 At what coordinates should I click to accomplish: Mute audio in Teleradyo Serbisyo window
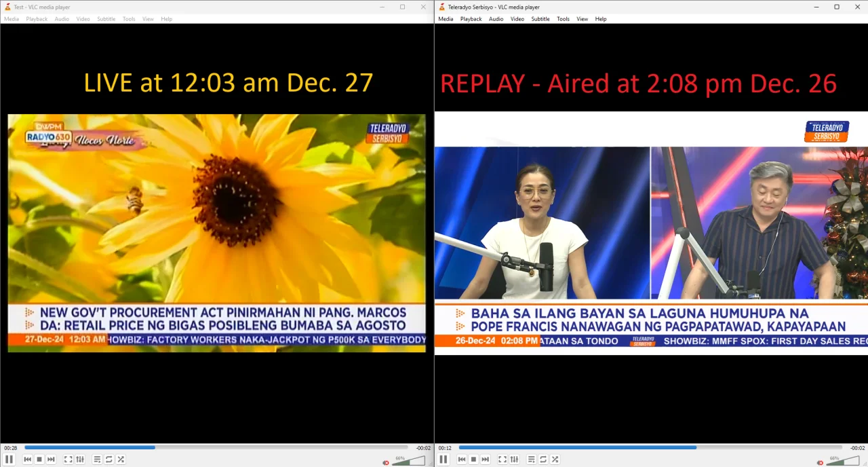click(x=820, y=462)
